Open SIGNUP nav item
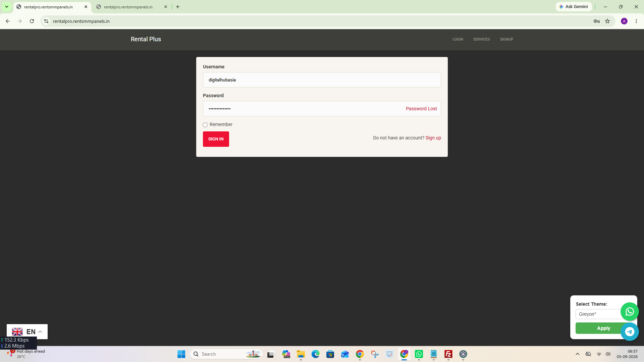 (x=506, y=39)
